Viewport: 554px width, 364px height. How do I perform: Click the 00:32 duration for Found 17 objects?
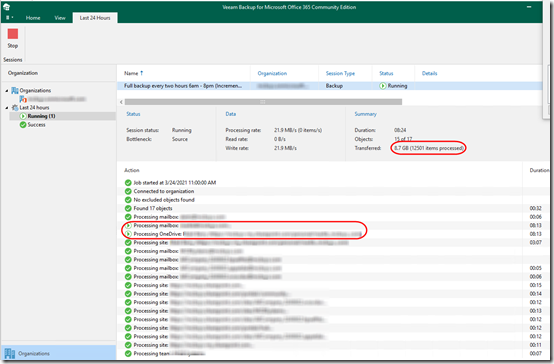point(535,209)
